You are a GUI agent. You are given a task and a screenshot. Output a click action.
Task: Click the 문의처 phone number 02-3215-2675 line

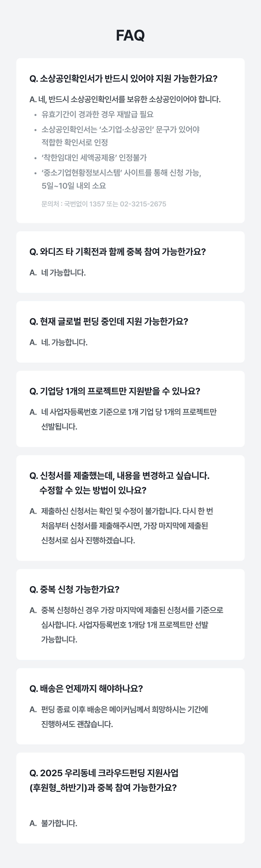pos(104,204)
